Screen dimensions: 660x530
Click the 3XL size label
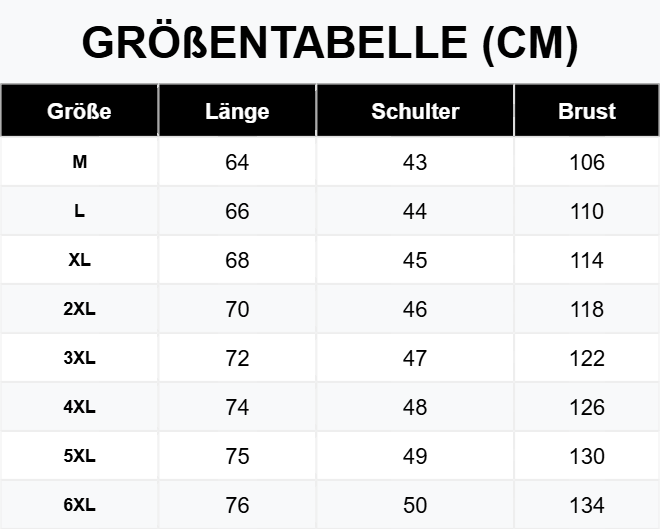point(79,358)
